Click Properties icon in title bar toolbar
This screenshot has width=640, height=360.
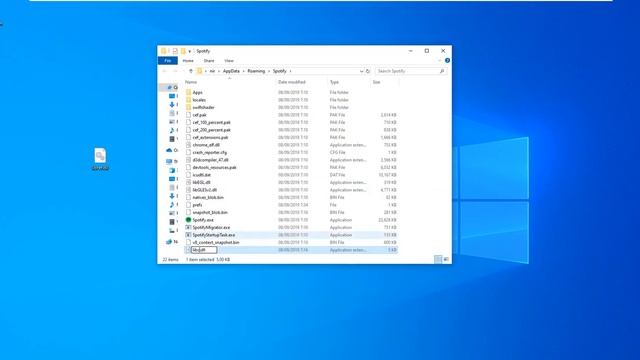[175, 51]
